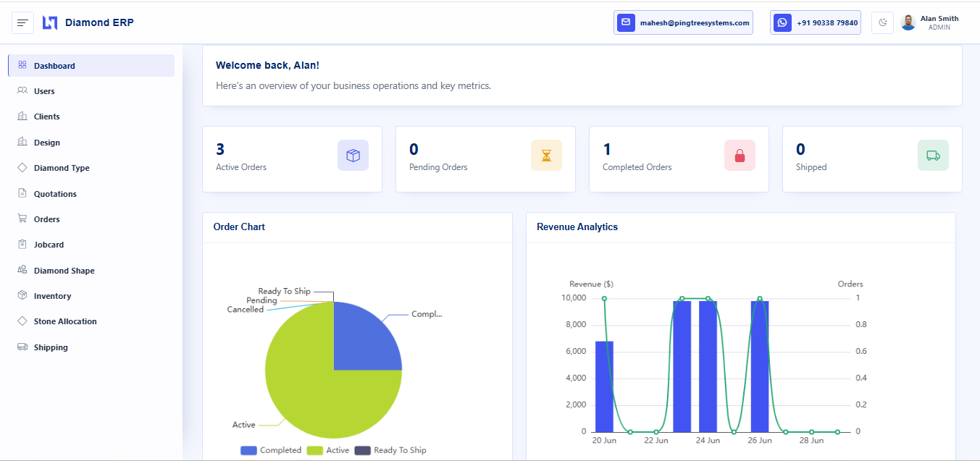Screen dimensions: 980x461
Task: Click the Users icon in sidebar
Action: (x=22, y=91)
